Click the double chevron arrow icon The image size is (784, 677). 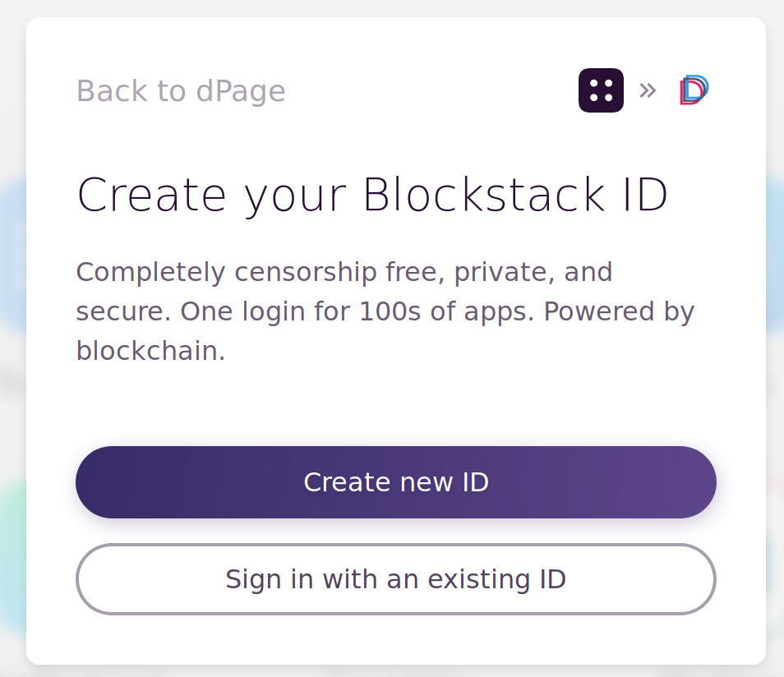pos(648,90)
